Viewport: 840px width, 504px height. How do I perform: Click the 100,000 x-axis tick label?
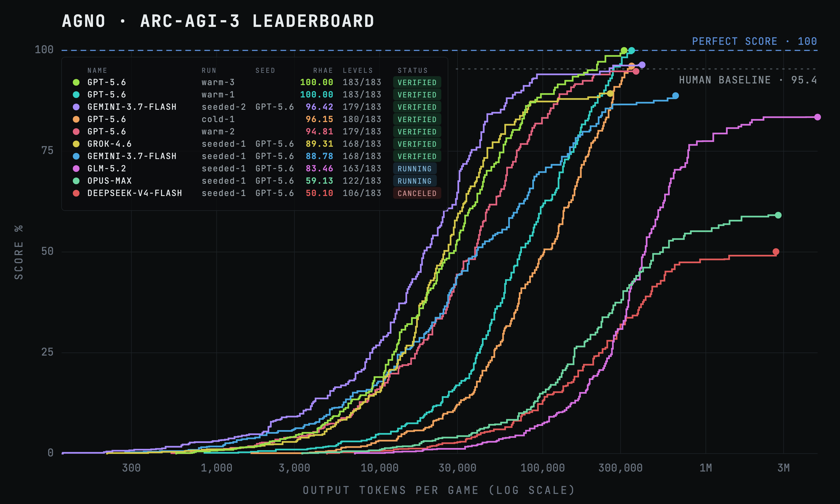543,468
